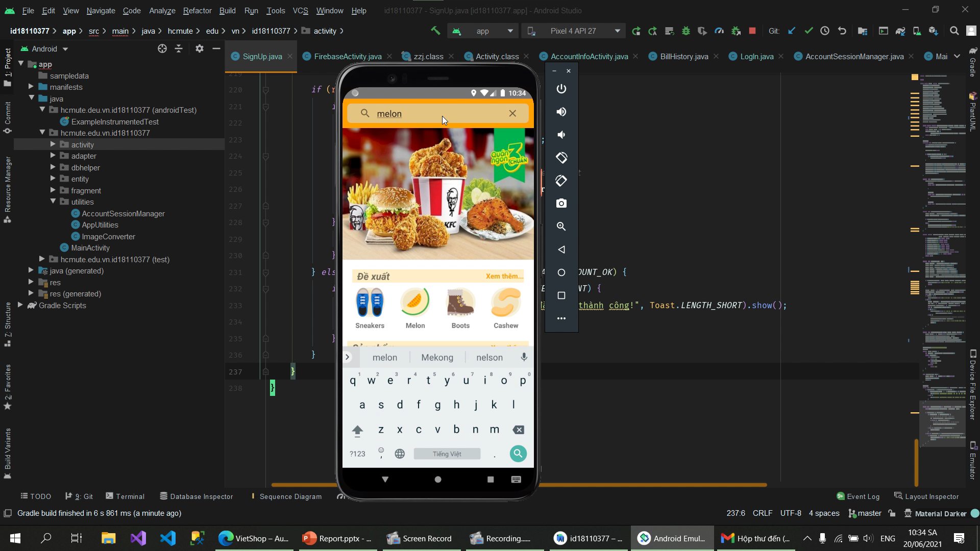Open the Refactor menu

pos(197,10)
